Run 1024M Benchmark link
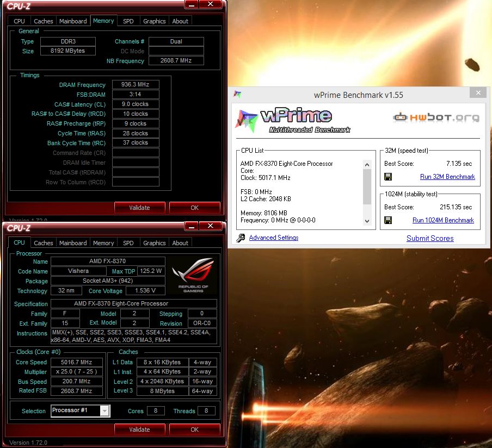Viewport: 492px width, 448px height. 443,220
